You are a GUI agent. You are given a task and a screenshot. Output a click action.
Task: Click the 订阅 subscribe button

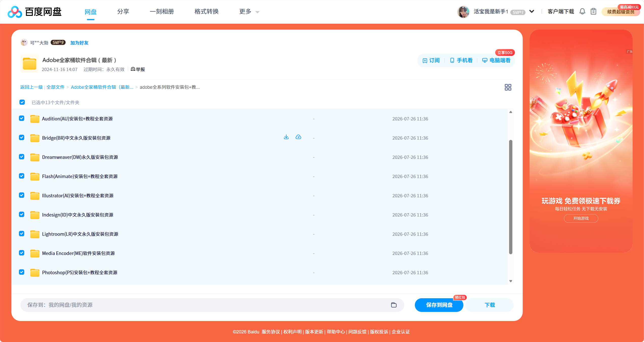tap(431, 60)
